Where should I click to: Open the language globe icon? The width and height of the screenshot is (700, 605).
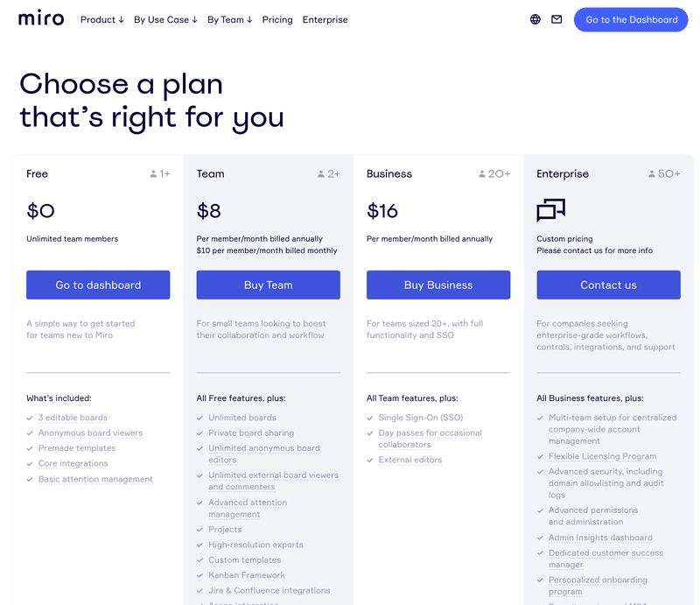click(x=535, y=19)
